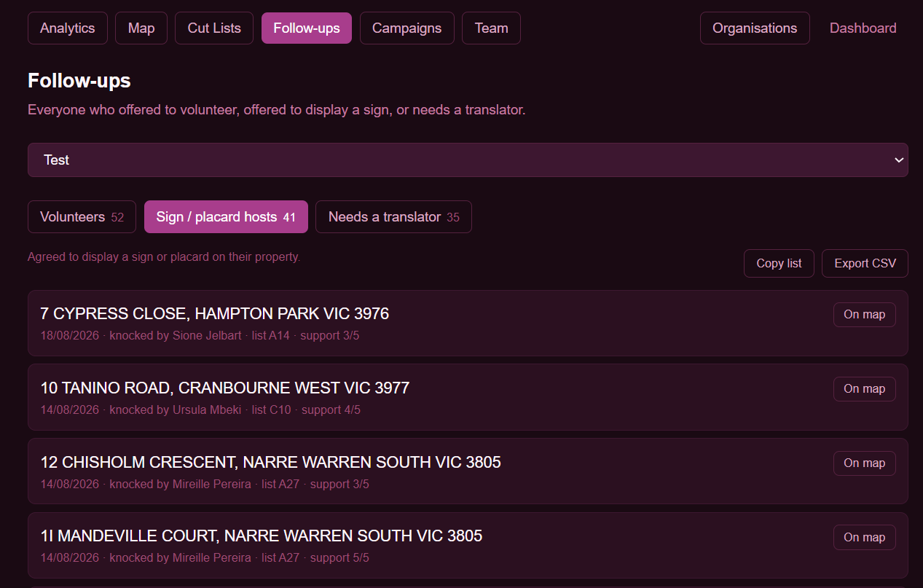The width and height of the screenshot is (923, 588).
Task: Click details line knocked by Ursula Mbeki
Action: point(200,410)
